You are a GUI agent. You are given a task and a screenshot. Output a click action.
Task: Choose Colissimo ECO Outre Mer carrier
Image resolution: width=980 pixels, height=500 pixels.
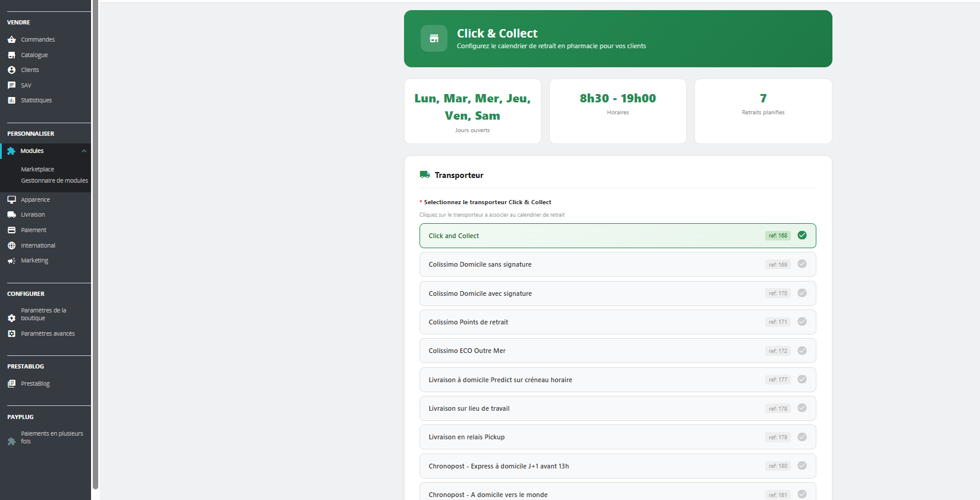tap(618, 351)
